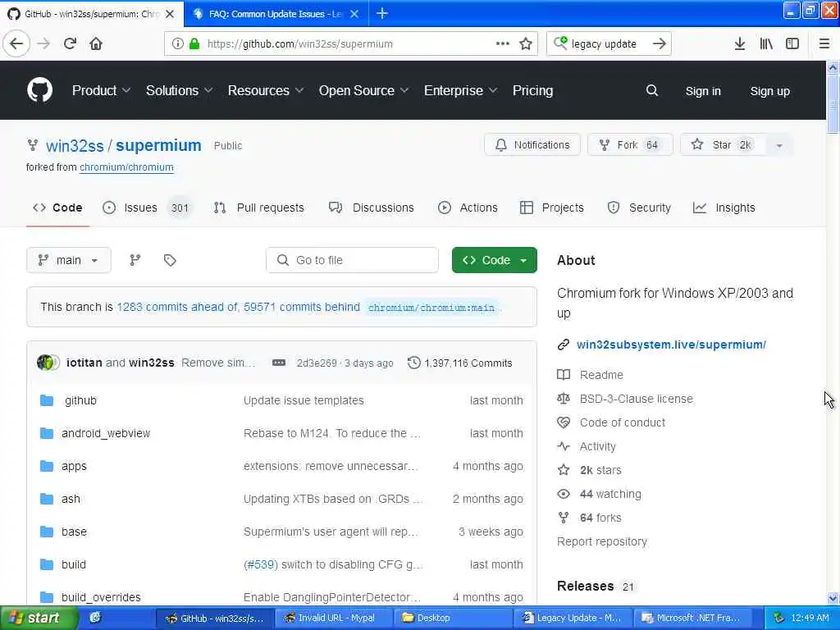
Task: Submit the legacy update search arrow
Action: pyautogui.click(x=660, y=43)
